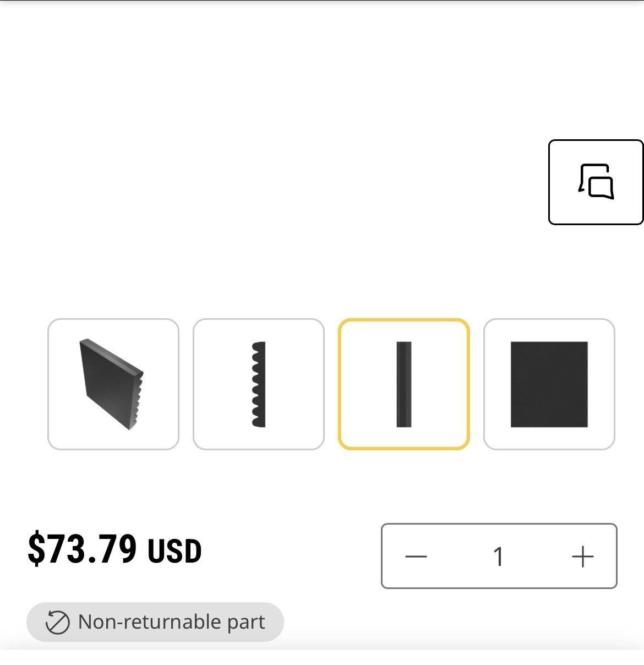Click the $73.79 price amount
644x665 pixels.
(x=83, y=549)
